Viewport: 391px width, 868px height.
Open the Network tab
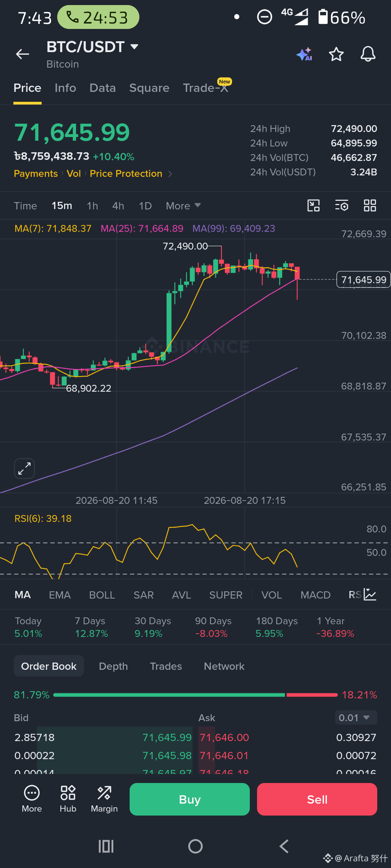click(x=224, y=666)
